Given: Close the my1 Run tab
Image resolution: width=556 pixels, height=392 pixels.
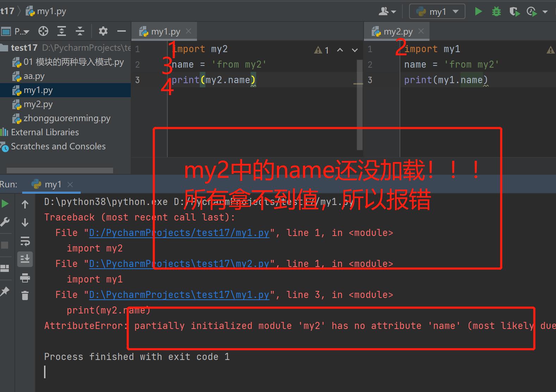Looking at the screenshot, I should (70, 184).
